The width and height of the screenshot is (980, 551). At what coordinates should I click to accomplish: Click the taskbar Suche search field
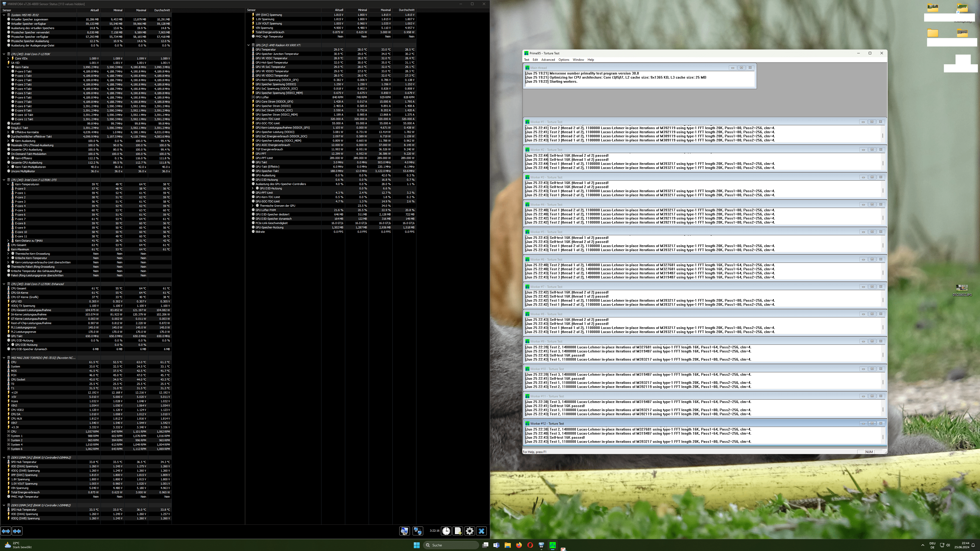click(451, 545)
